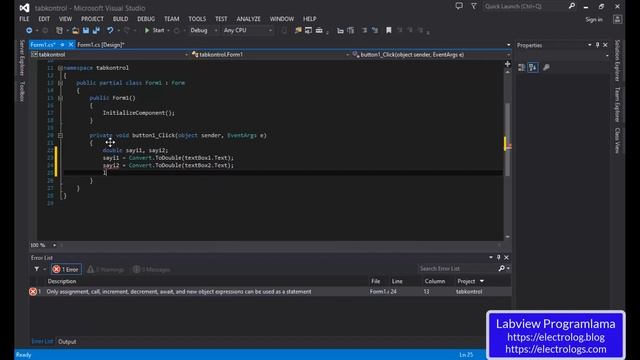Close the Error List panel

[x=507, y=258]
